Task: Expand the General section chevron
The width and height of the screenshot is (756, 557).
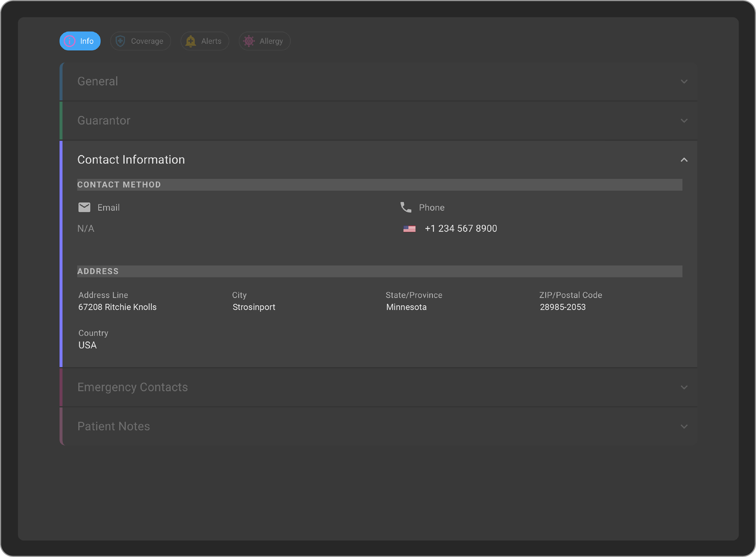Action: pos(684,82)
